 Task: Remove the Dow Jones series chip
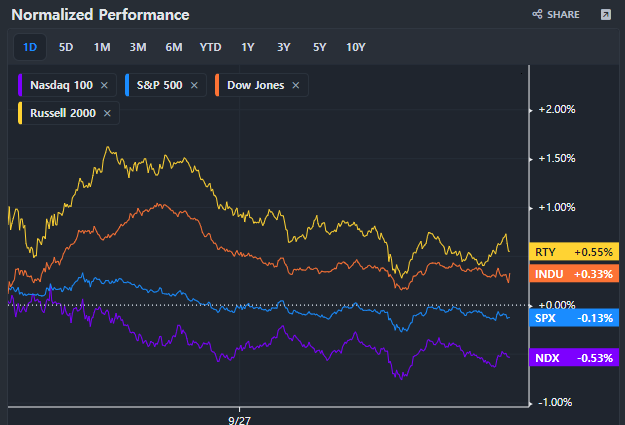(293, 85)
